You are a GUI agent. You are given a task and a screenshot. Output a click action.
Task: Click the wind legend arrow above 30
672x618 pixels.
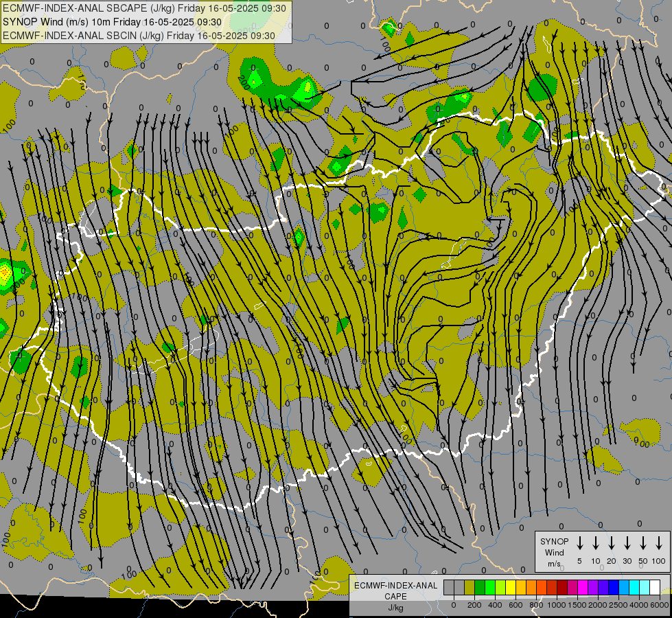627,543
